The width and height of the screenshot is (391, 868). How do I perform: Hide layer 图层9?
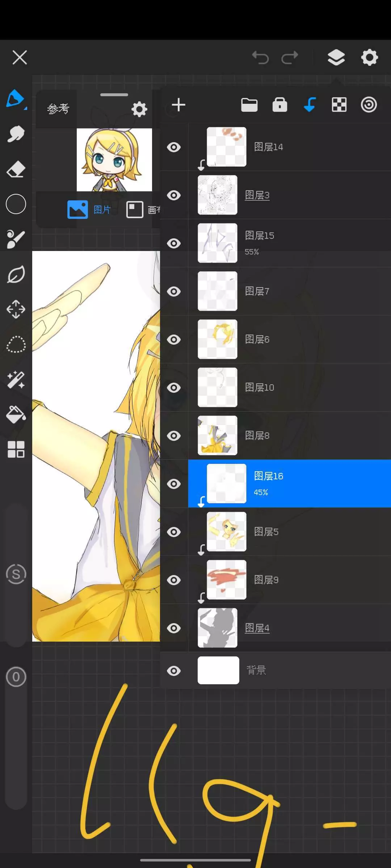point(174,580)
